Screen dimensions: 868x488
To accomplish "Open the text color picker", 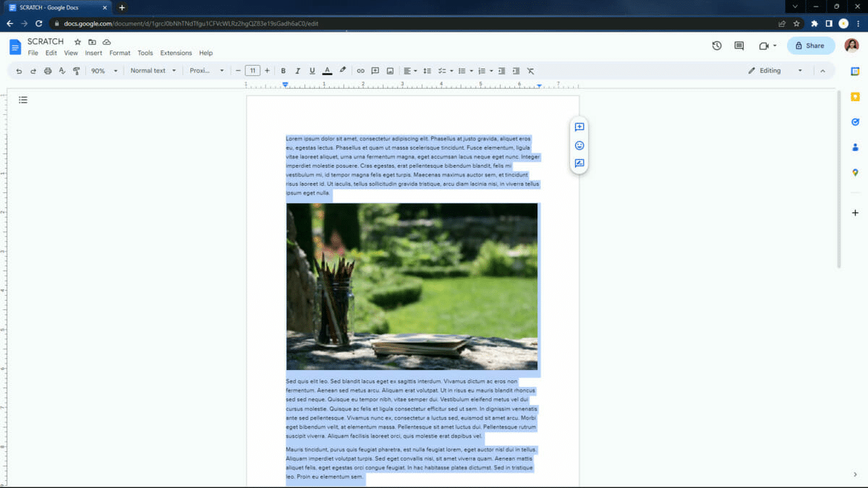I will click(327, 71).
